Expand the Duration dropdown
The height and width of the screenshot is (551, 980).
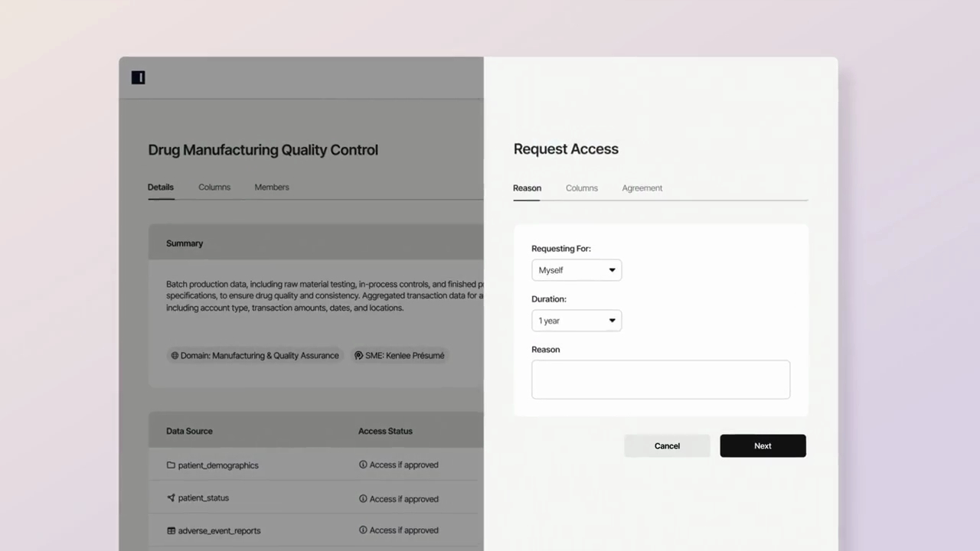[577, 321]
